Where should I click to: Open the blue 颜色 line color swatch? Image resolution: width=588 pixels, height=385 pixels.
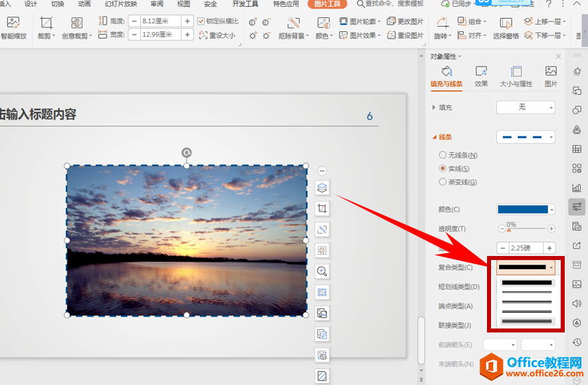tap(526, 209)
